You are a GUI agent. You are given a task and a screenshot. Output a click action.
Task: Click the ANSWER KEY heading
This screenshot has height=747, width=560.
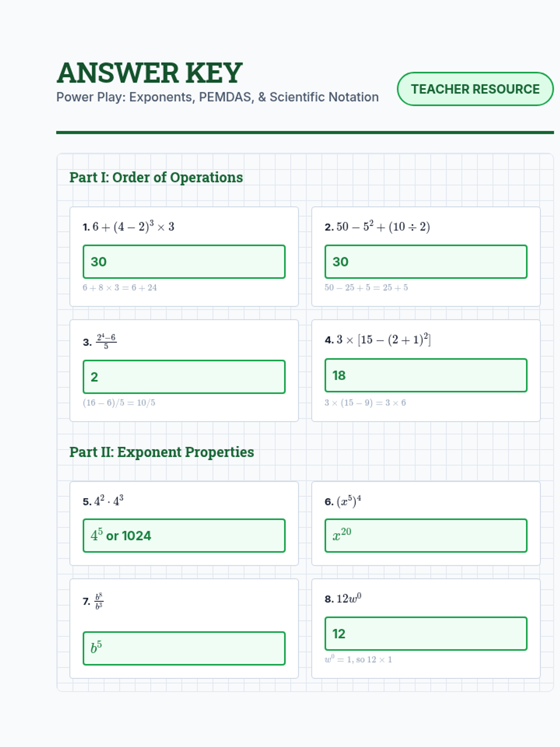[149, 73]
